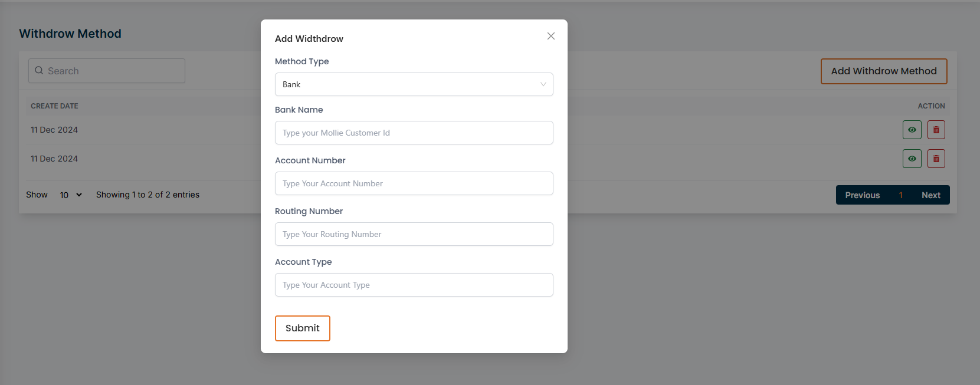This screenshot has height=385, width=980.
Task: Focus the Bank Name input field
Action: click(414, 133)
